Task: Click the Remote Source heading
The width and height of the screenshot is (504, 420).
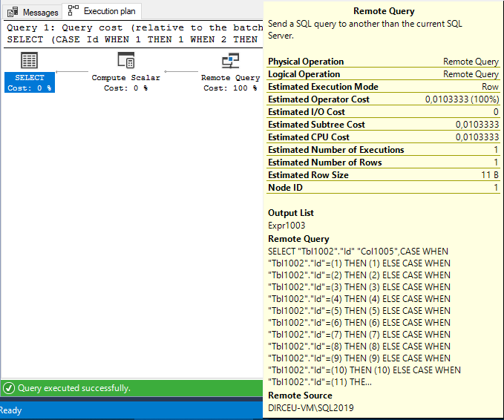Action: pos(300,396)
